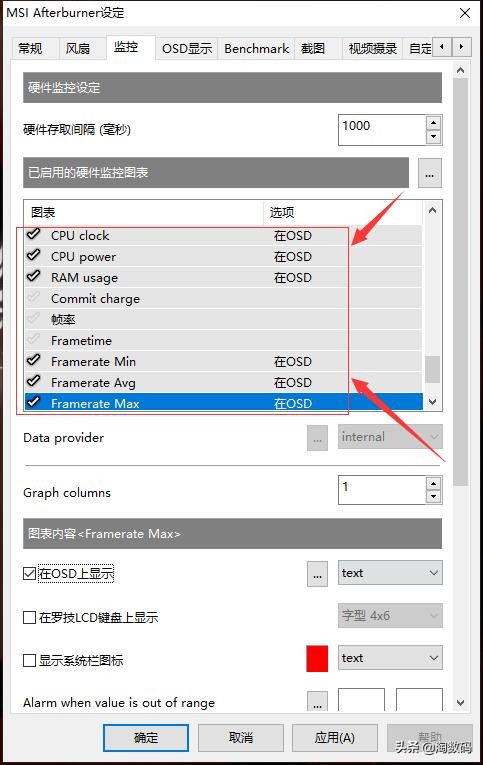Click the 硬件存取间隔 value field

coord(382,130)
